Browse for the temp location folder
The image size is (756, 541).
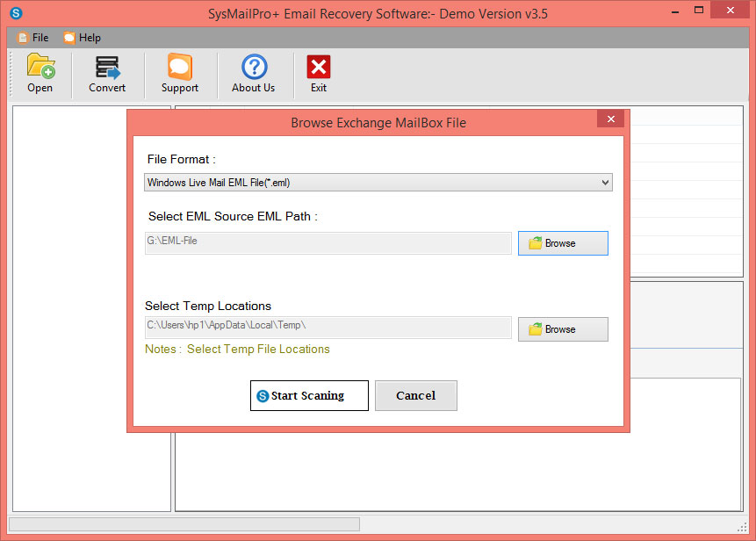[563, 329]
